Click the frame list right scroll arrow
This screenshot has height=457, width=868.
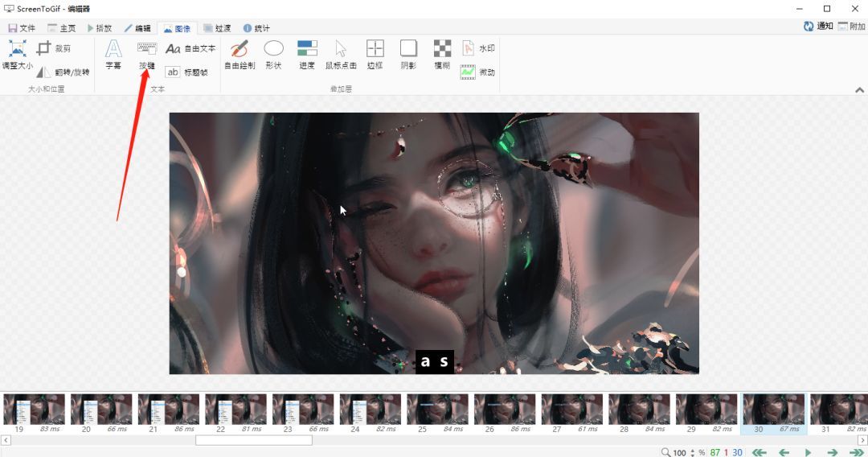862,440
